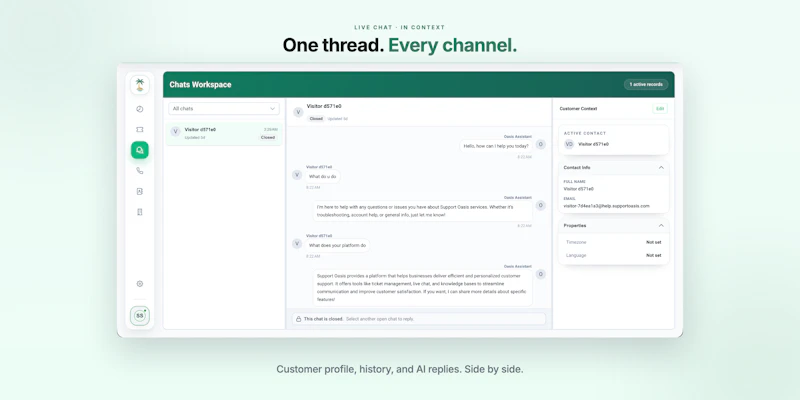This screenshot has width=800, height=400.
Task: Select the green chats icon in sidebar
Action: coord(140,150)
